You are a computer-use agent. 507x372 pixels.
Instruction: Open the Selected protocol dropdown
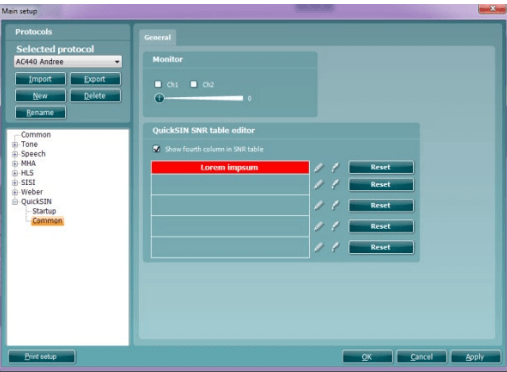pos(68,62)
